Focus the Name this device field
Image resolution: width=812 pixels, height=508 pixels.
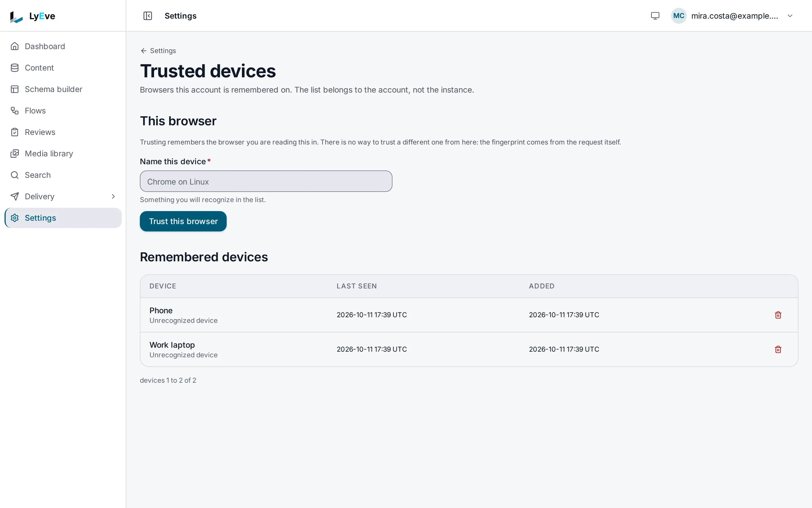pos(266,181)
